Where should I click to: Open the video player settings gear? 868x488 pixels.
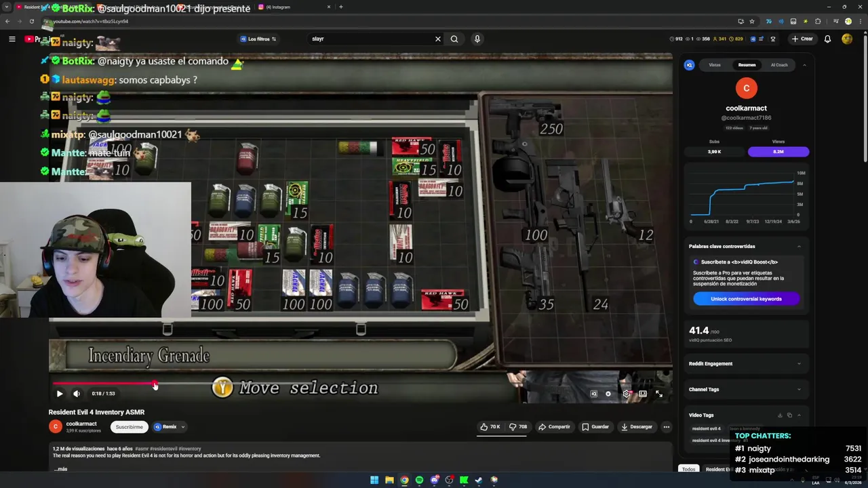pos(627,393)
